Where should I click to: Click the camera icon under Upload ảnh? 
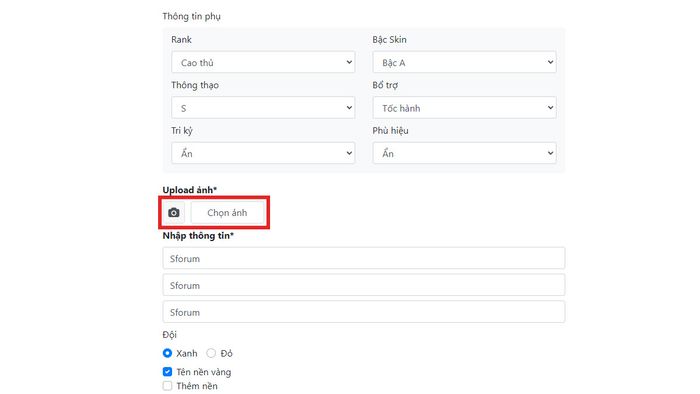pos(174,213)
